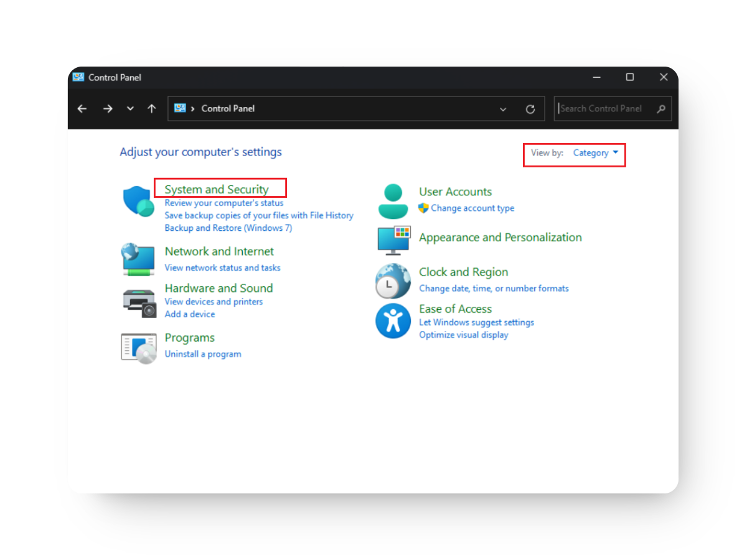Click the Ease of Access icon
Viewport: 747px width, 560px height.
(x=393, y=321)
